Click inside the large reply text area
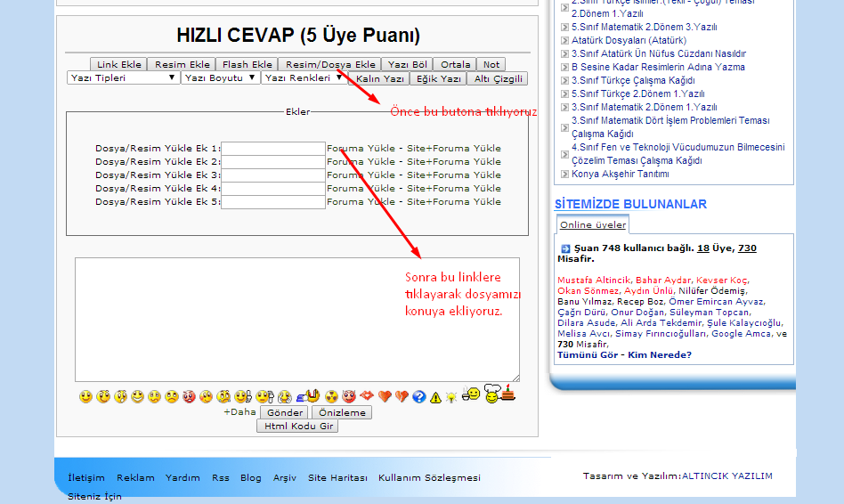This screenshot has width=844, height=504. [x=296, y=321]
